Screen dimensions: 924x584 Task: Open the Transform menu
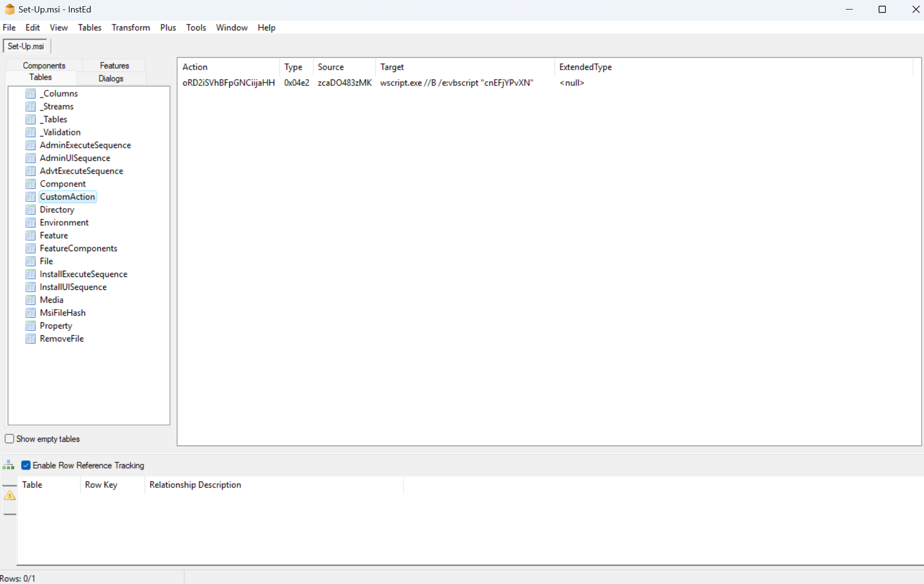coord(130,28)
